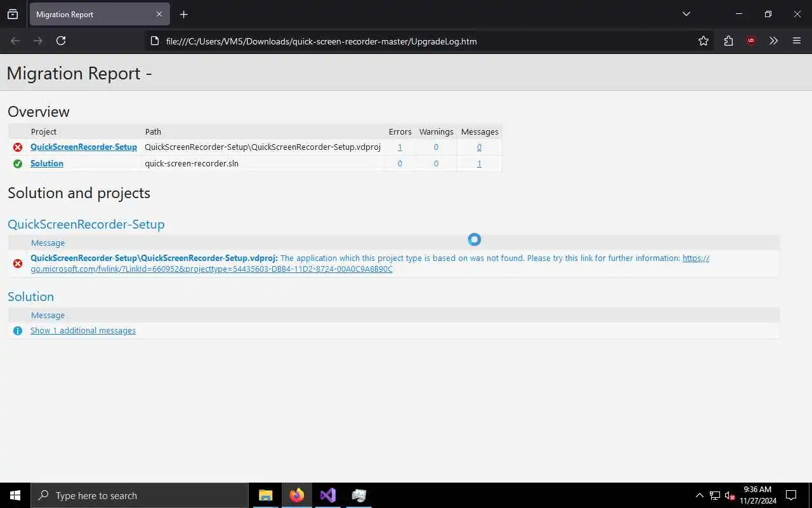This screenshot has width=812, height=508.
Task: Open the go.microsoft.com fwlink URL
Action: coord(370,264)
